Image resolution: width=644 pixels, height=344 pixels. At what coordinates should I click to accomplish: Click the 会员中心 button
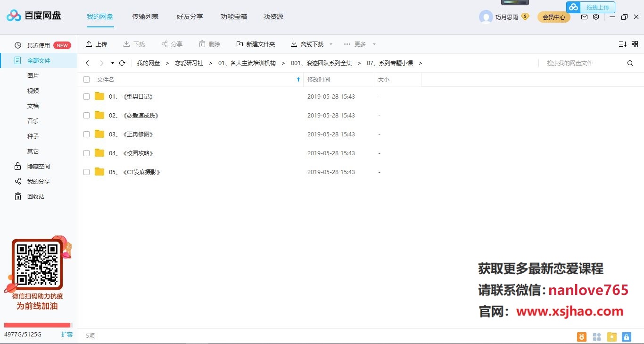[554, 17]
